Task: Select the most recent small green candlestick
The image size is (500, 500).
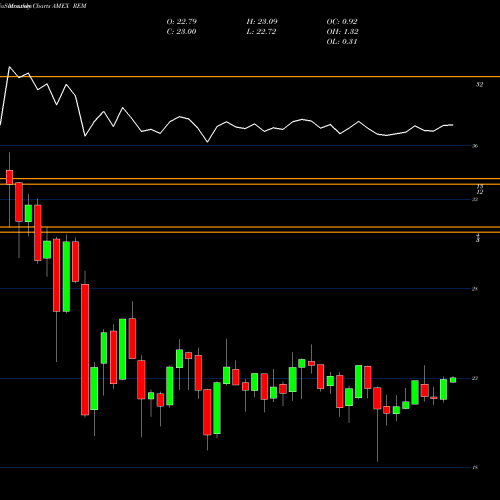Action: click(453, 380)
